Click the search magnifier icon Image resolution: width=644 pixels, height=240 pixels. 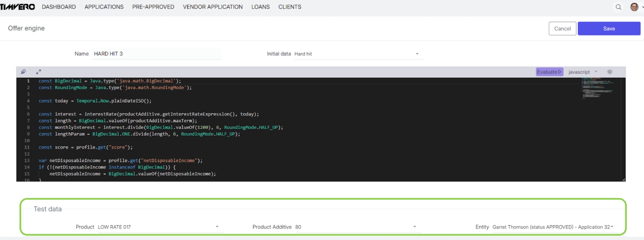point(618,7)
